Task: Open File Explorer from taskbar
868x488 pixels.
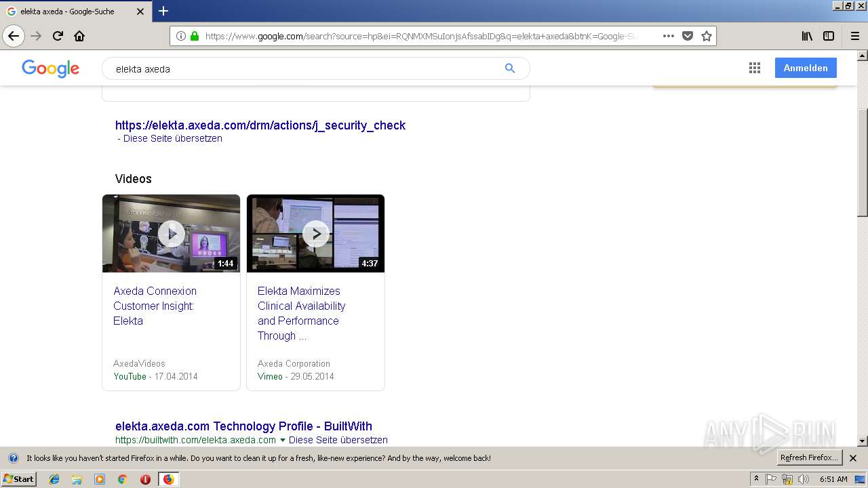Action: click(77, 479)
